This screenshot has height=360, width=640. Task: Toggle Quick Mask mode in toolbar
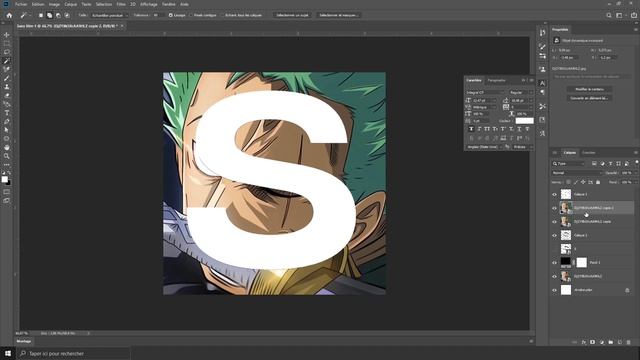click(x=7, y=192)
